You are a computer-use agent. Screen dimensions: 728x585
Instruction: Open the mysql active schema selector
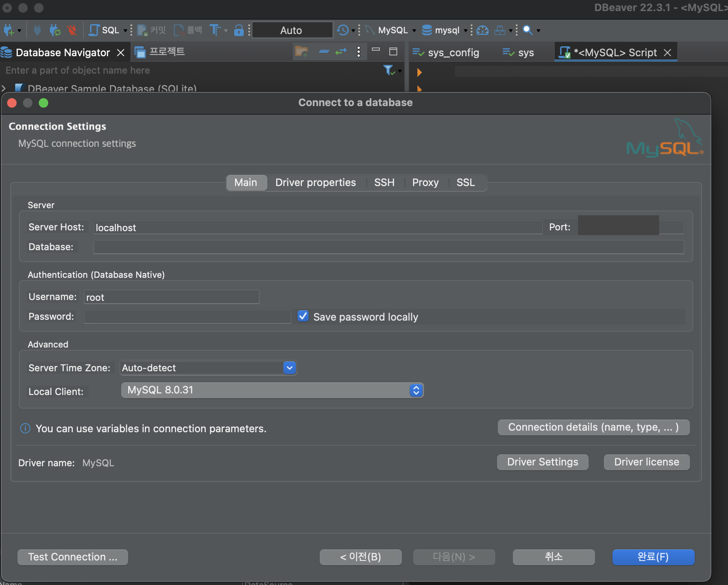click(445, 30)
